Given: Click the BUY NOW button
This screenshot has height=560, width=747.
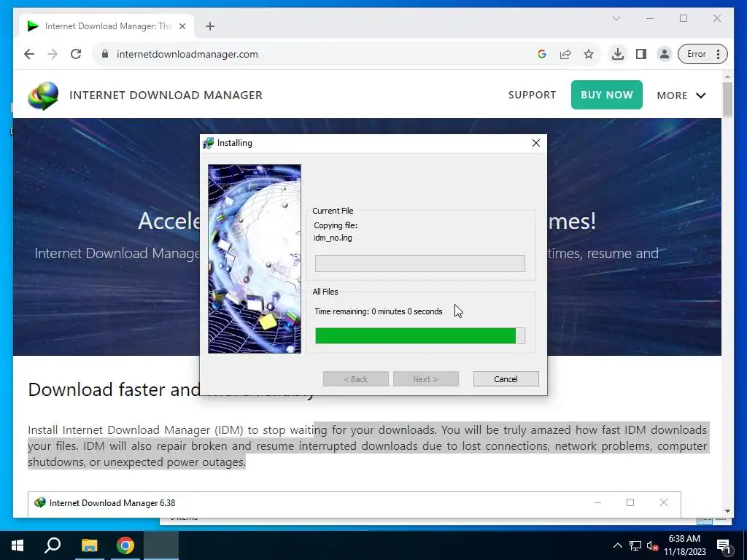Looking at the screenshot, I should 606,95.
